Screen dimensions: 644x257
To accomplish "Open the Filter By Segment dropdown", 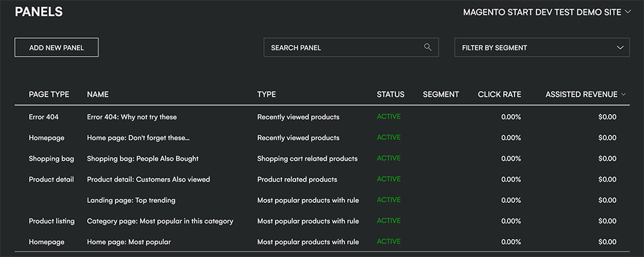I will (542, 48).
